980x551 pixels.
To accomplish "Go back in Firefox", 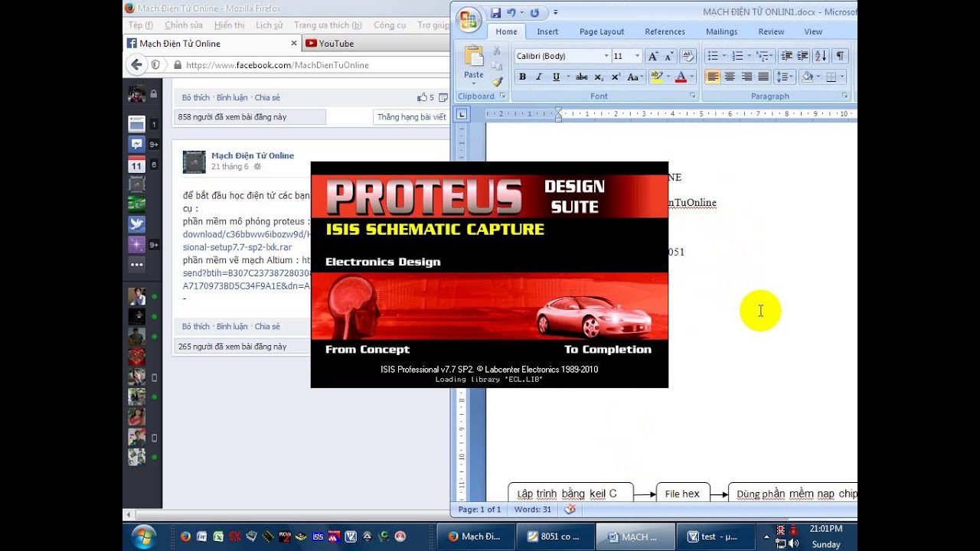I will 136,65.
